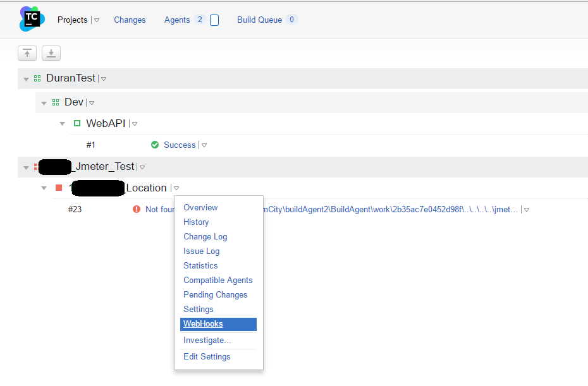Click the Build Queue count badge 0
The image size is (588, 386).
click(x=291, y=20)
